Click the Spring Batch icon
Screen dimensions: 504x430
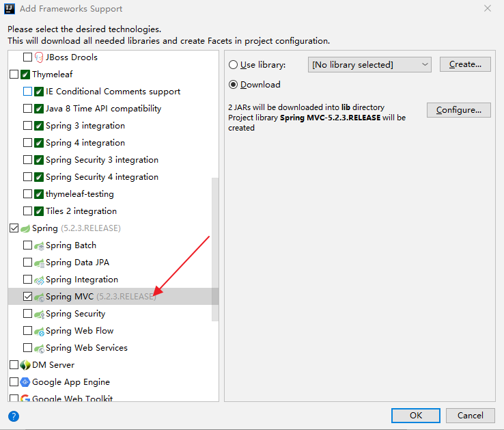[x=39, y=246]
